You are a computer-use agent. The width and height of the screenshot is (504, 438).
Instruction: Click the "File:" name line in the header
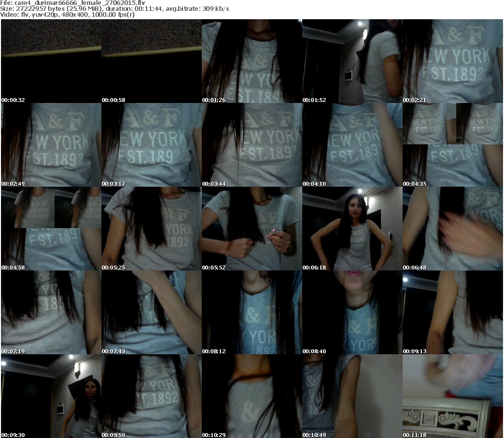click(x=73, y=3)
